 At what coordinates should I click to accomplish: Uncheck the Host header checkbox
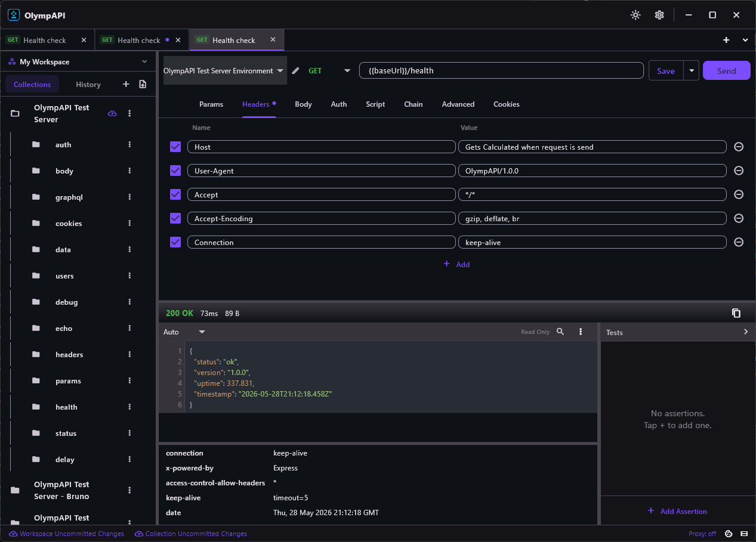point(175,147)
